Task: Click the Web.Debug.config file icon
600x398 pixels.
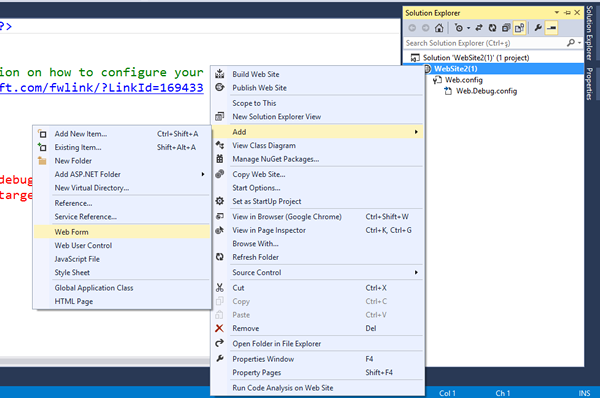Action: coord(448,91)
